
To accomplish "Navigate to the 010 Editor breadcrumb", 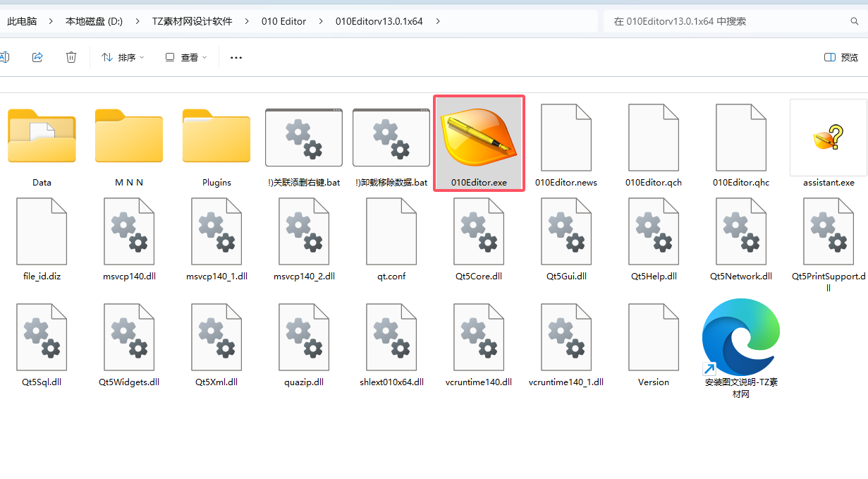I will pos(283,21).
